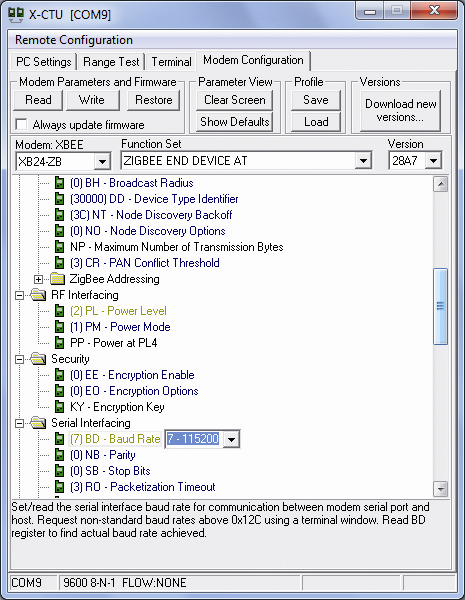The width and height of the screenshot is (465, 600).
Task: Click the SB Stop Bits parameter icon
Action: click(59, 471)
